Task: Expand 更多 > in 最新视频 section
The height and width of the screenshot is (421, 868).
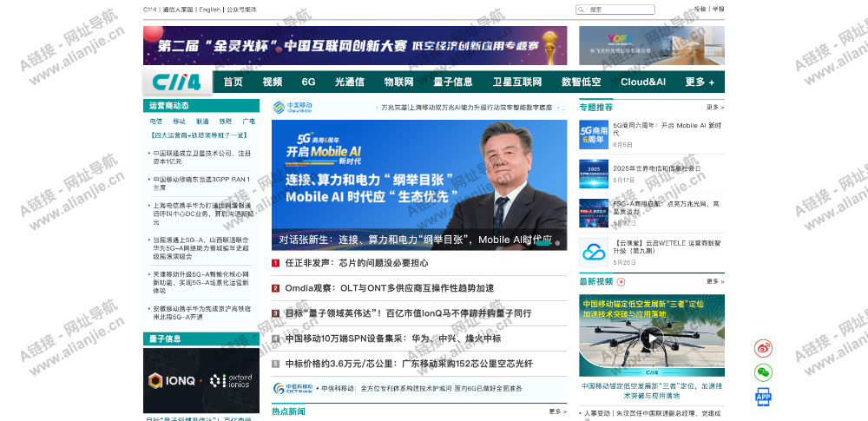Action: 714,282
